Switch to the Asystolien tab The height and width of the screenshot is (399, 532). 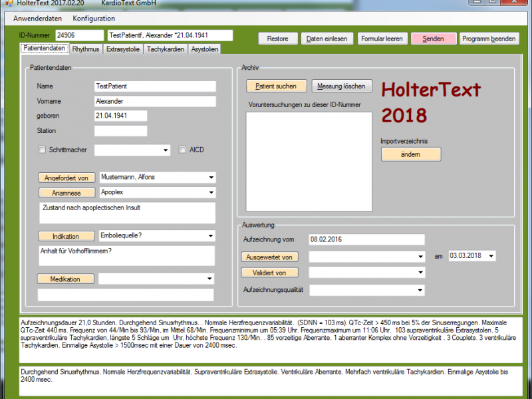(x=205, y=49)
